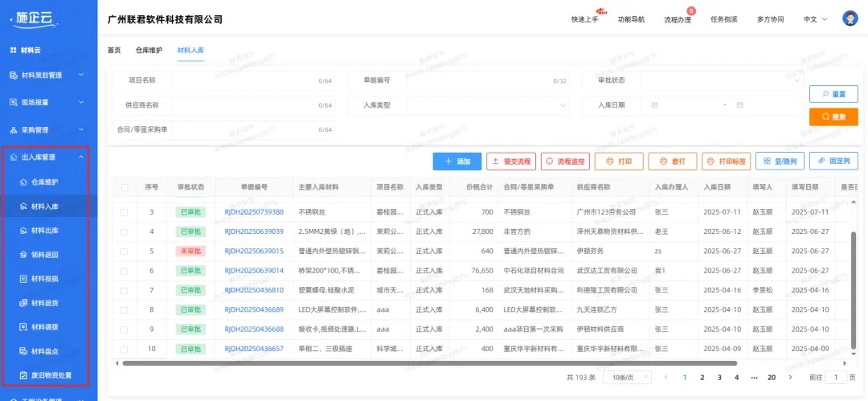The width and height of the screenshot is (868, 401).
Task: Click the 采购管理 sidebar icon
Action: (14, 129)
